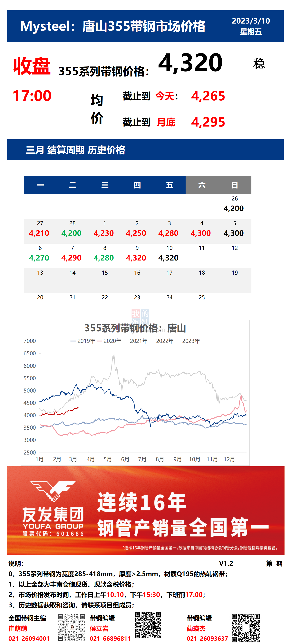
Task: Click the red 月底 label
Action: pyautogui.click(x=166, y=122)
